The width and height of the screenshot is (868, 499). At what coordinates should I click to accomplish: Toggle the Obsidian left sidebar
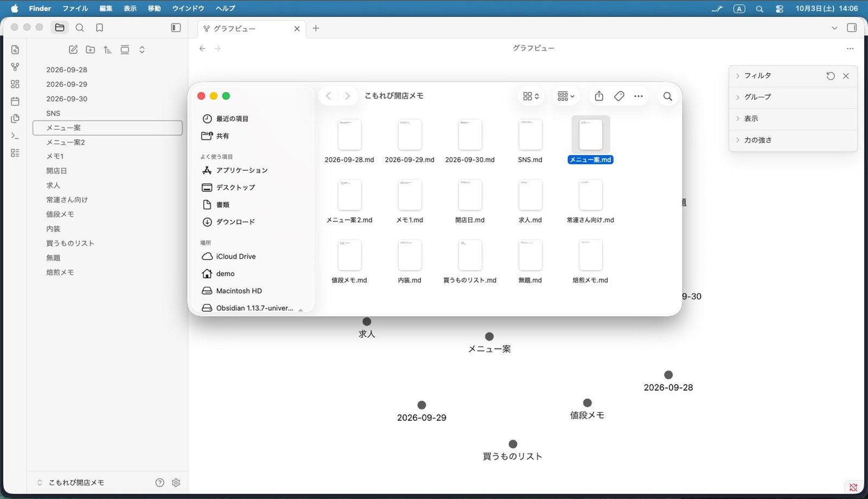176,28
